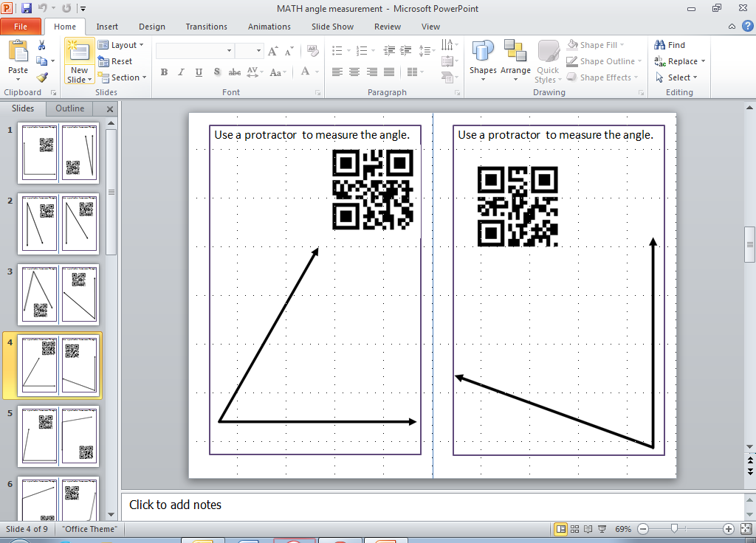This screenshot has height=543, width=756.
Task: Toggle Italic formatting
Action: [182, 72]
